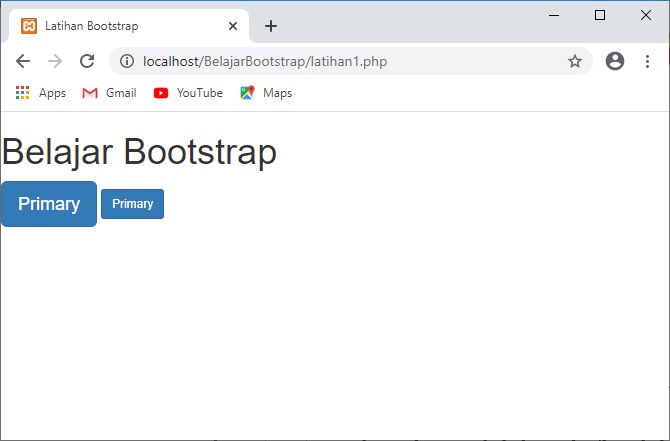
Task: Click the back navigation arrow
Action: [23, 61]
